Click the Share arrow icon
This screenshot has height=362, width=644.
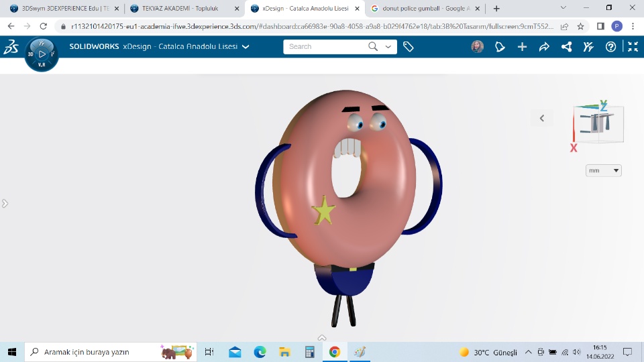(544, 47)
